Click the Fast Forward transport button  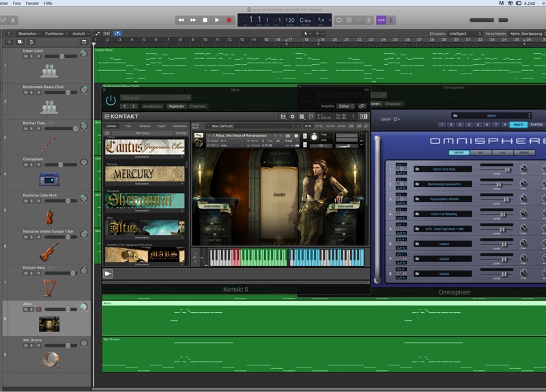click(x=193, y=20)
